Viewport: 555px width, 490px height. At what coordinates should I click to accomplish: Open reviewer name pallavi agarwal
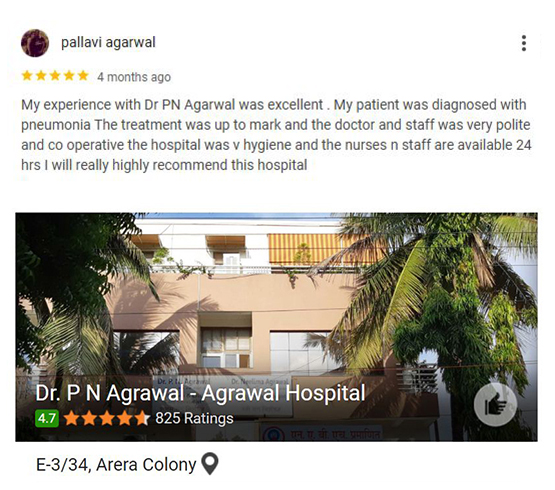[x=108, y=43]
